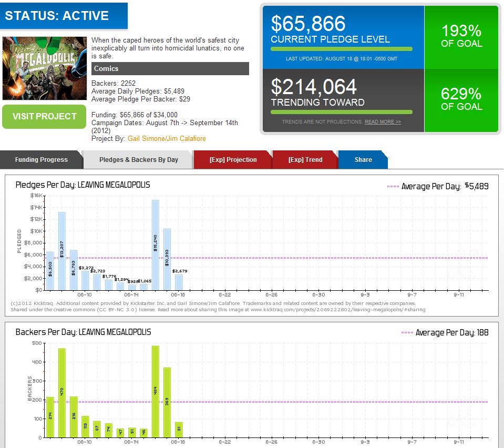Click the 193% of goal green box

(461, 37)
